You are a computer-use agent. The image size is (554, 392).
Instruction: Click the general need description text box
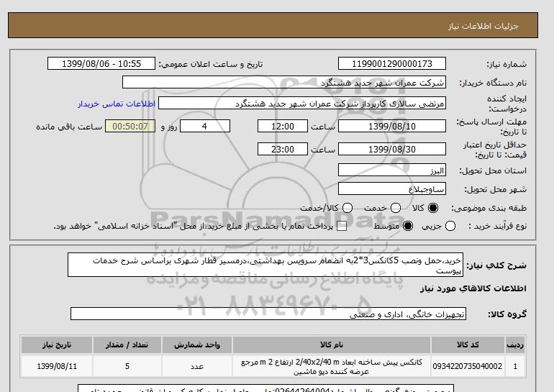point(265,265)
